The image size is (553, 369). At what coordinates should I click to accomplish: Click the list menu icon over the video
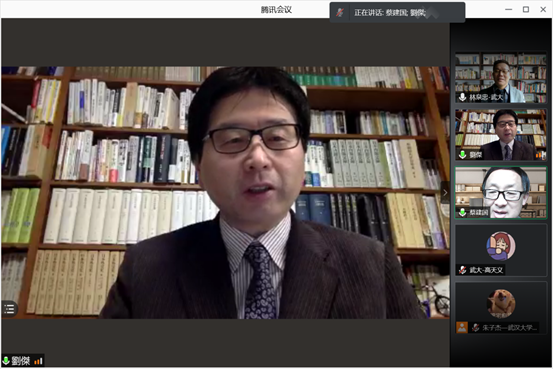point(9,309)
